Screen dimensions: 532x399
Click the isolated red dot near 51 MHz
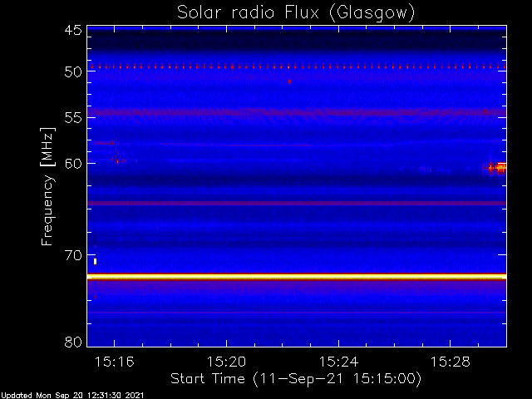[x=289, y=81]
